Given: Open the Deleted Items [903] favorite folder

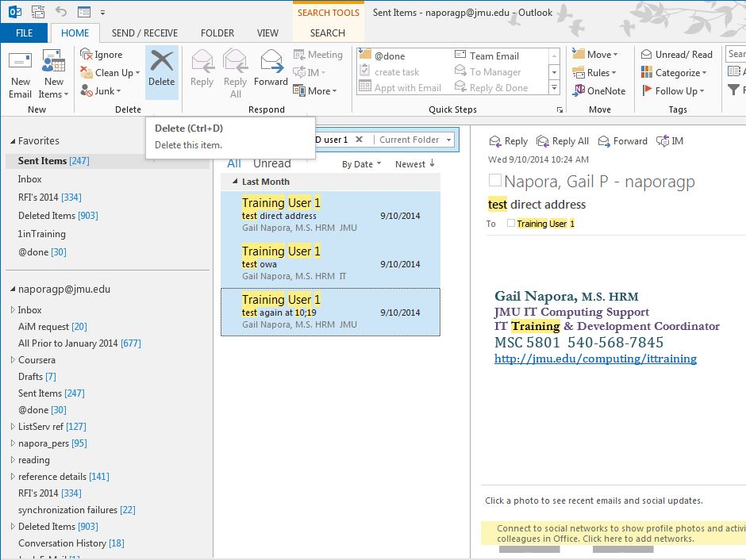Looking at the screenshot, I should [x=58, y=215].
